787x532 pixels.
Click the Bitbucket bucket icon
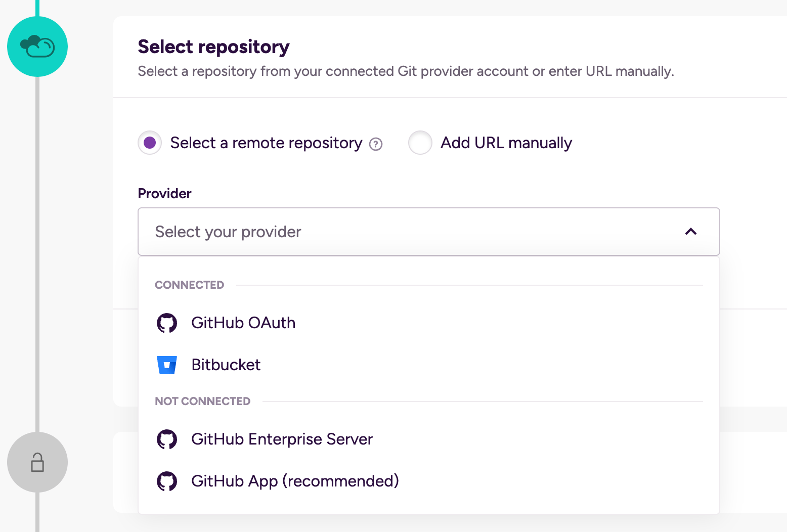(167, 365)
